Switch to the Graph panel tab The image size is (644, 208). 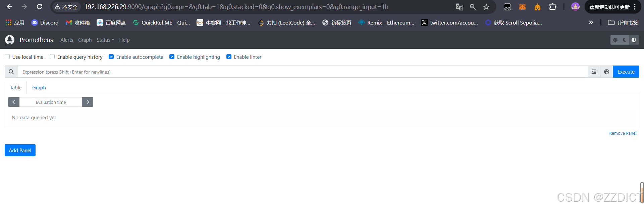39,87
